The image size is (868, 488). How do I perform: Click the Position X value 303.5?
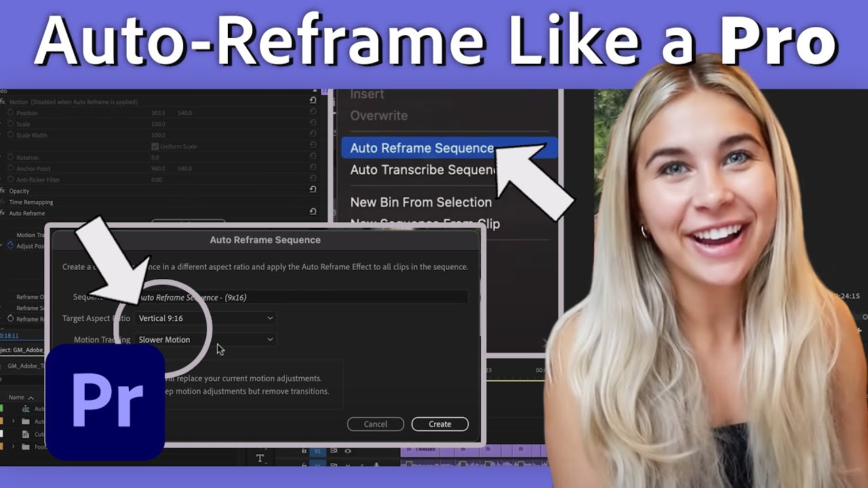(159, 113)
